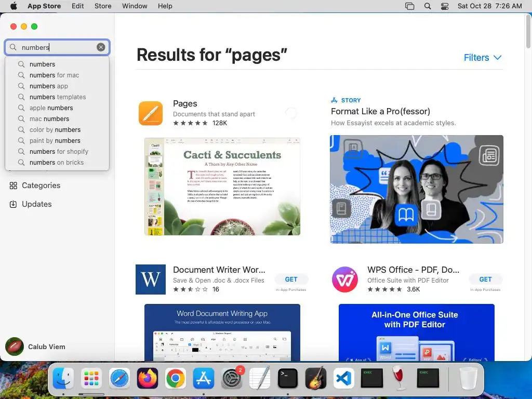
Task: Open the Apple menu
Action: 14,6
